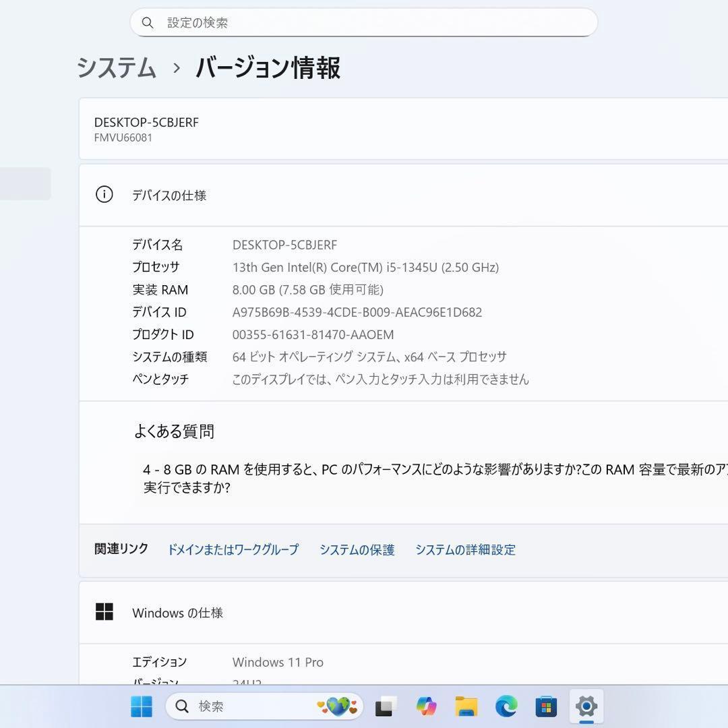Open ドメインまたはワークグループ link
This screenshot has width=728, height=728.
click(233, 549)
